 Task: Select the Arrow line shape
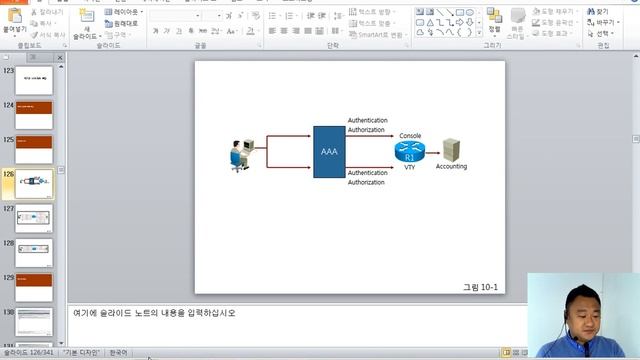pos(450,12)
